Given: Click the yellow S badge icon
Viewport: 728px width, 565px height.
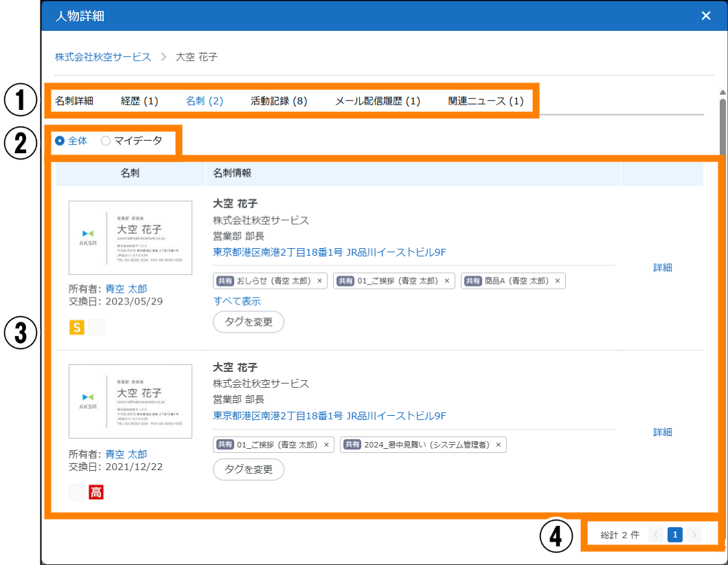Looking at the screenshot, I should (x=77, y=327).
